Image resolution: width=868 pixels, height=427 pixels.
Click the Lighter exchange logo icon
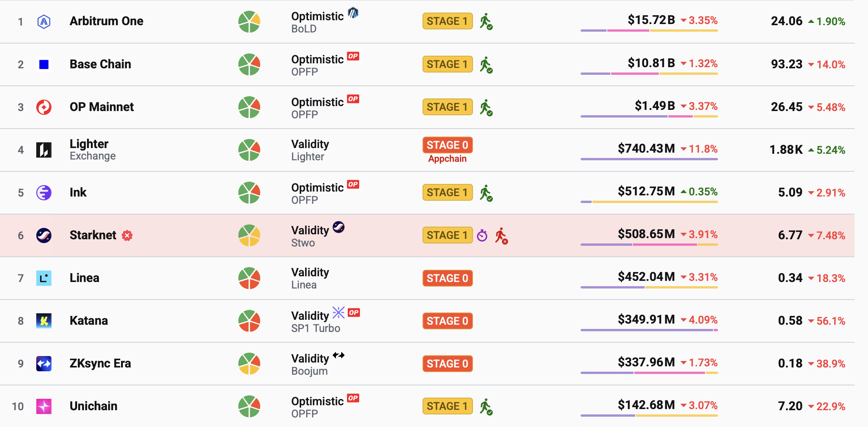(x=44, y=150)
